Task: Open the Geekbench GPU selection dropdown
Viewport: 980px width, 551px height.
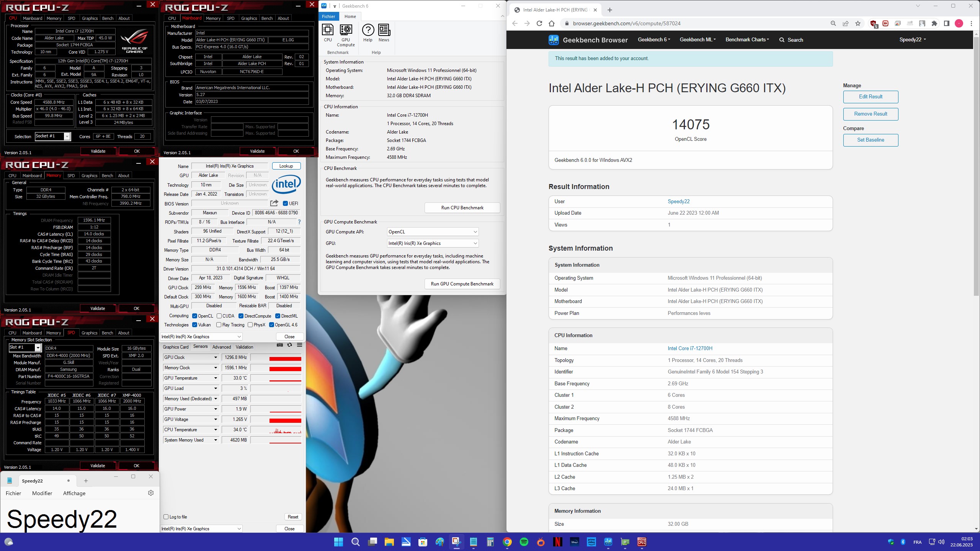Action: 433,243
